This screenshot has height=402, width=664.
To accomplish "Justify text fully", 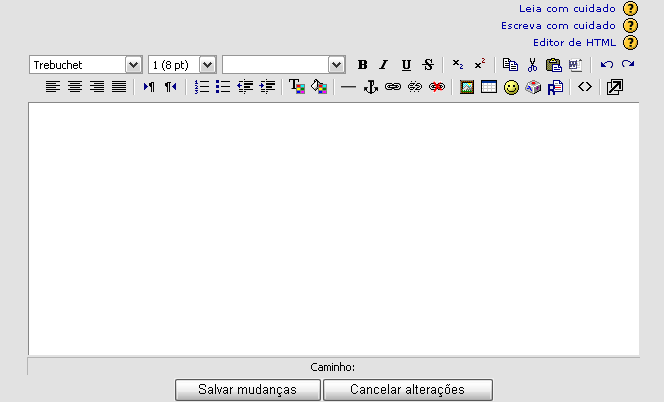I will pos(119,87).
